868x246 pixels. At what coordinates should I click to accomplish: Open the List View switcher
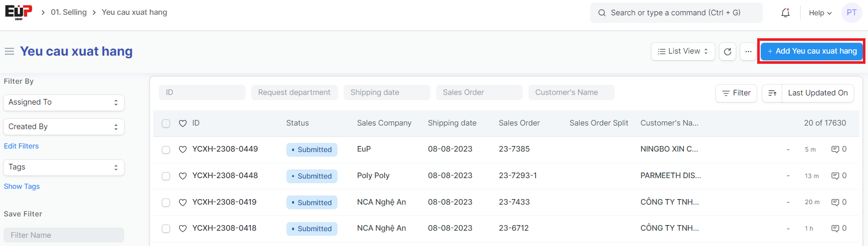[x=683, y=52]
